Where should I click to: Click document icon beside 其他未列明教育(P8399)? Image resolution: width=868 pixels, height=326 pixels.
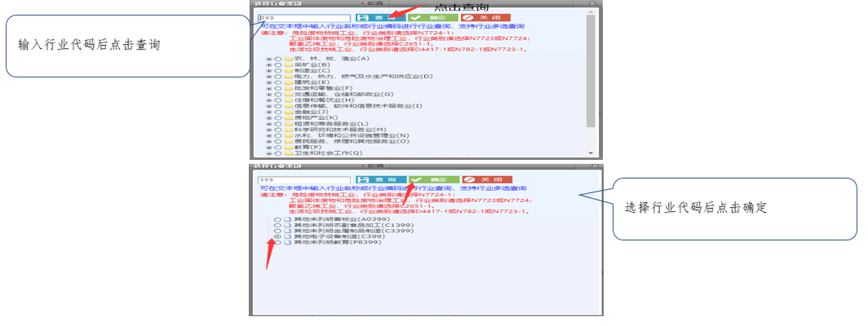point(287,243)
